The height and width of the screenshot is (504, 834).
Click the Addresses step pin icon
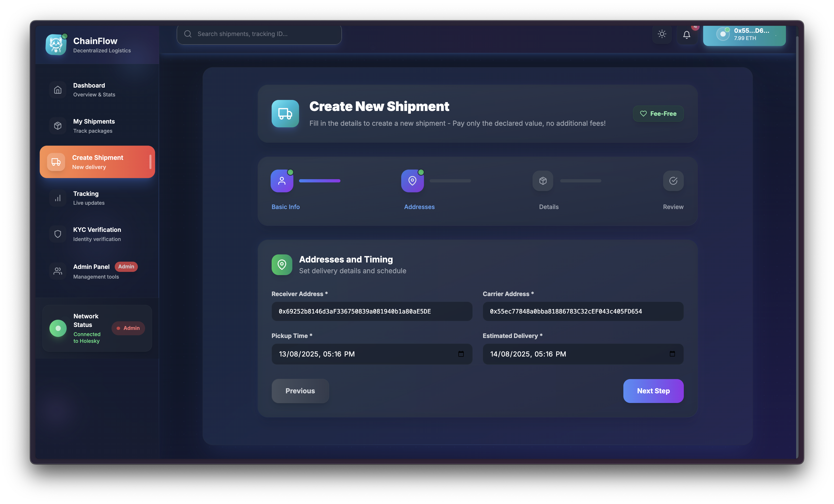coord(412,181)
